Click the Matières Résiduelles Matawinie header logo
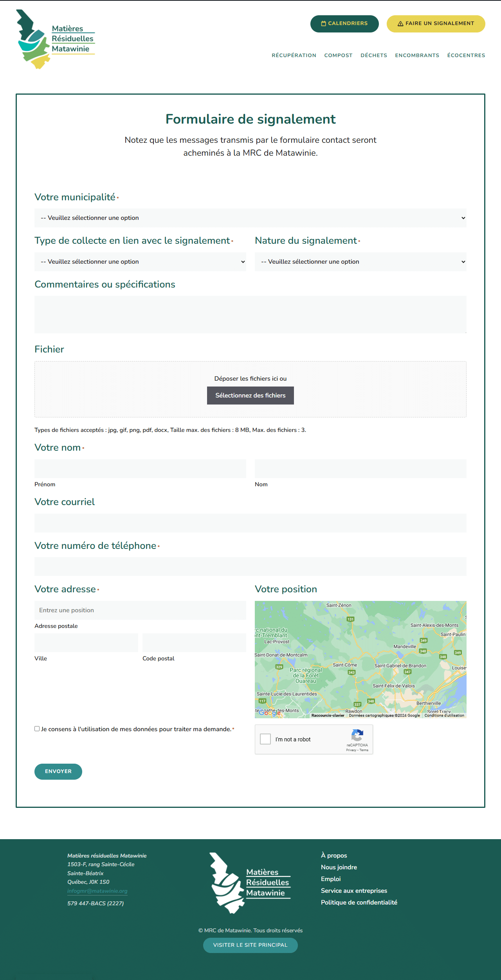Viewport: 501px width, 980px height. click(55, 39)
